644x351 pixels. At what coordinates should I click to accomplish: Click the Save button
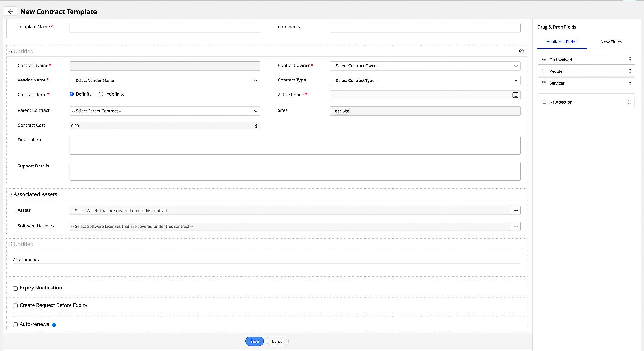[x=254, y=341]
